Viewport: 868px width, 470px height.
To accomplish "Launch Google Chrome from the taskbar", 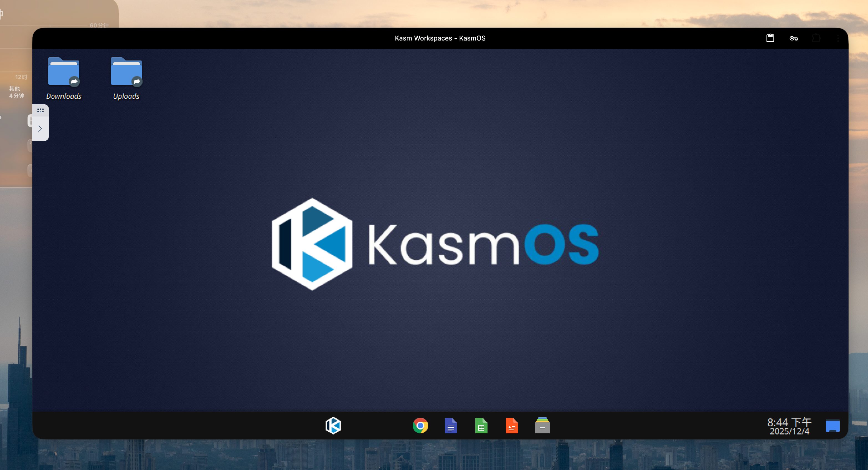I will pos(420,426).
